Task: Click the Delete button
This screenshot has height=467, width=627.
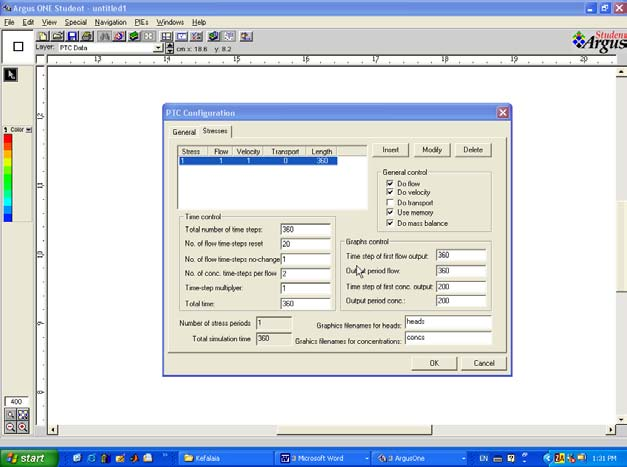Action: tap(473, 150)
